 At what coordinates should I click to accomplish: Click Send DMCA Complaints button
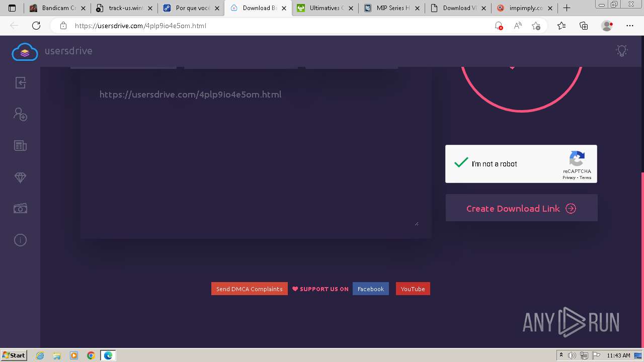click(x=250, y=289)
